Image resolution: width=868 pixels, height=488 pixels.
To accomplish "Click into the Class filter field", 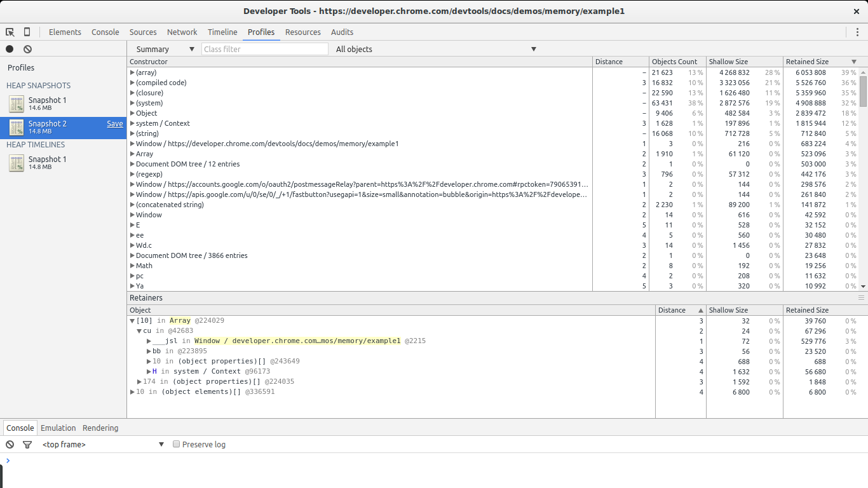I will (265, 49).
